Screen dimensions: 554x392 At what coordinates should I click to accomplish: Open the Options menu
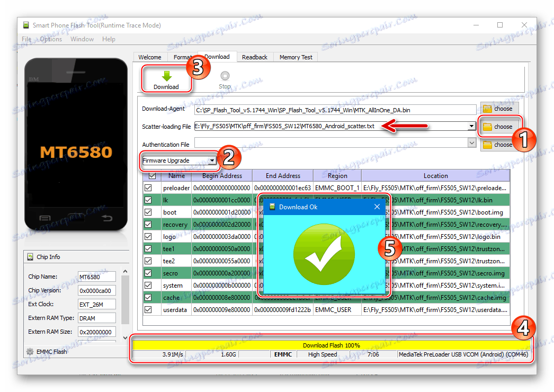coord(51,39)
